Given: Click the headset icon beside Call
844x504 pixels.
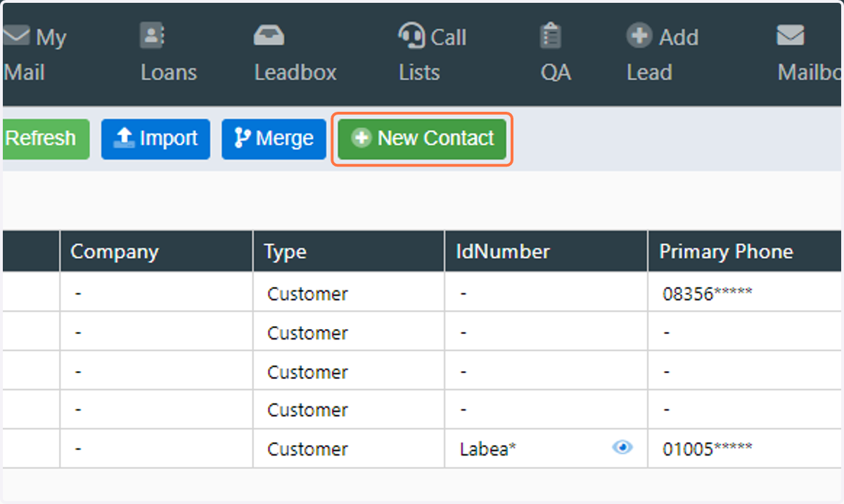Looking at the screenshot, I should [x=411, y=35].
